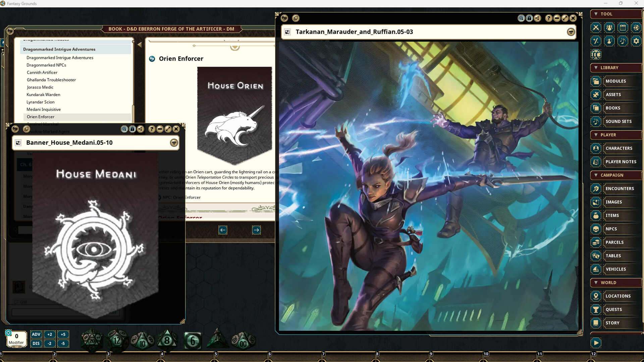Click the Images sidebar icon

point(596,202)
